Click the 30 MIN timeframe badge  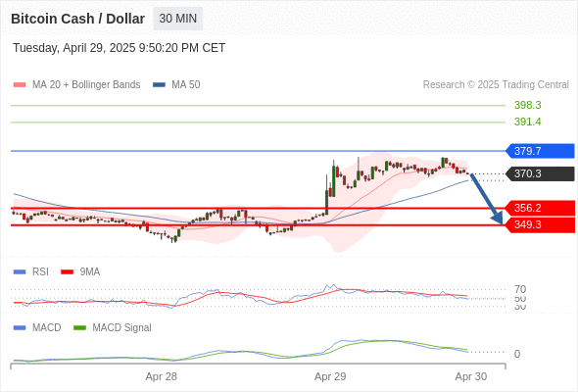coord(177,19)
